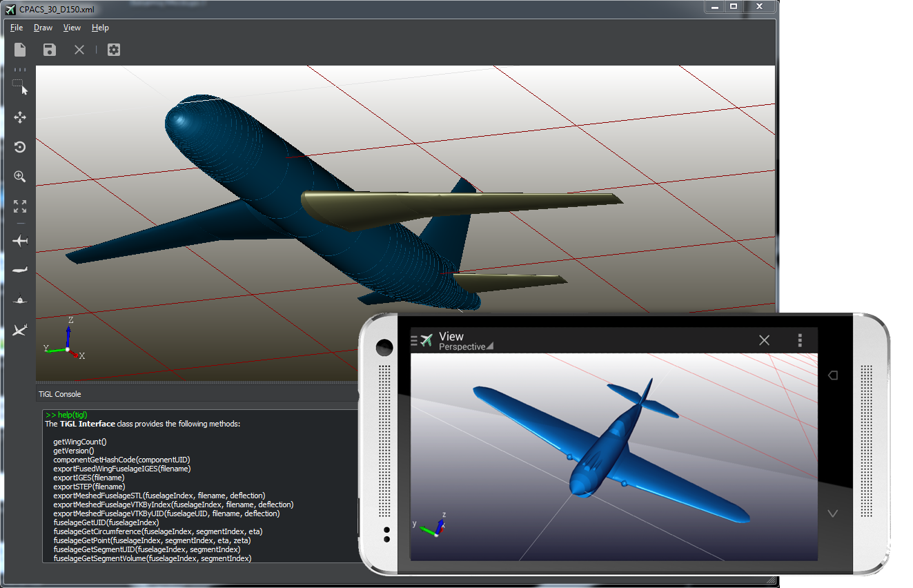Viewport: 913px width, 588px height.
Task: Switch to front view airplane icon
Action: 20,300
